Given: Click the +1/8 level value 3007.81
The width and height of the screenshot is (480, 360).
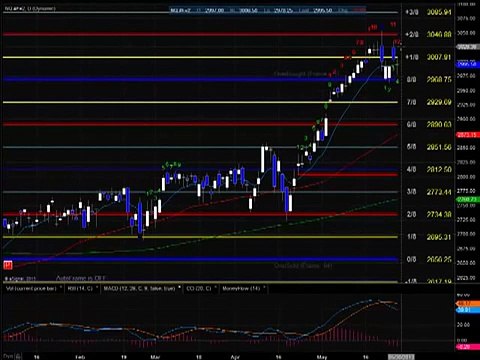Looking at the screenshot, I should click(x=439, y=57).
